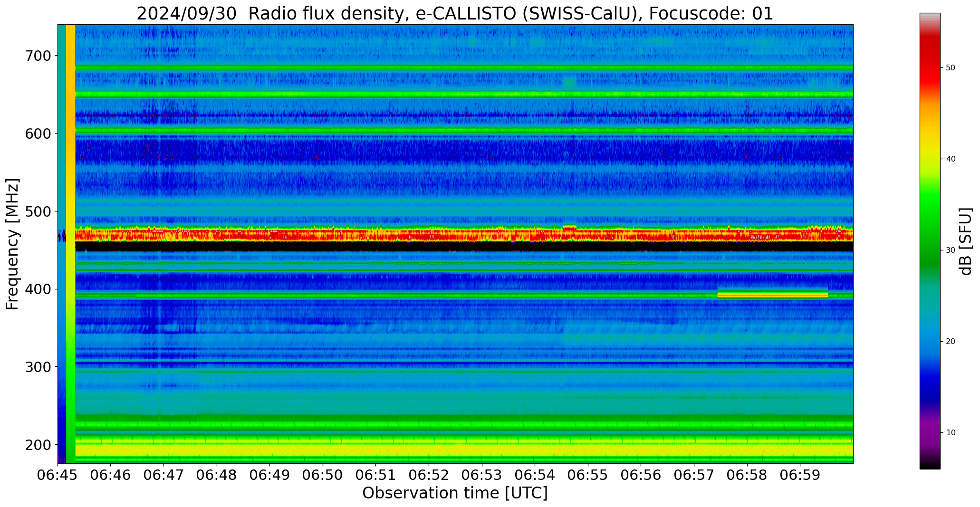The width and height of the screenshot is (980, 507).
Task: Click the black band near 455 MHz
Action: (x=464, y=246)
